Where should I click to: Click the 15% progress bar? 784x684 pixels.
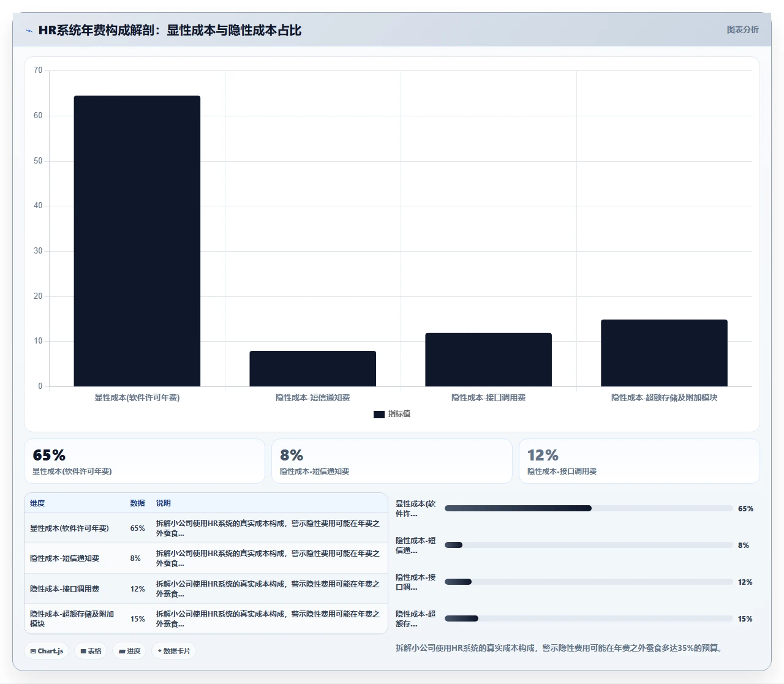pyautogui.click(x=589, y=618)
